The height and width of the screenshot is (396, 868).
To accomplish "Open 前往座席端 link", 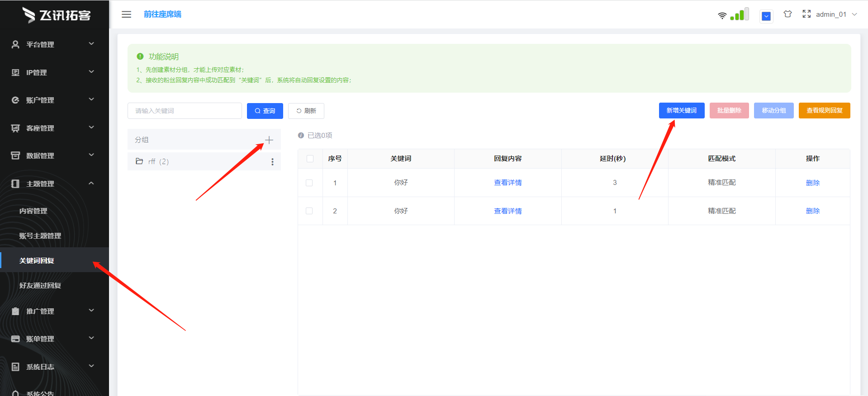I will 162,14.
